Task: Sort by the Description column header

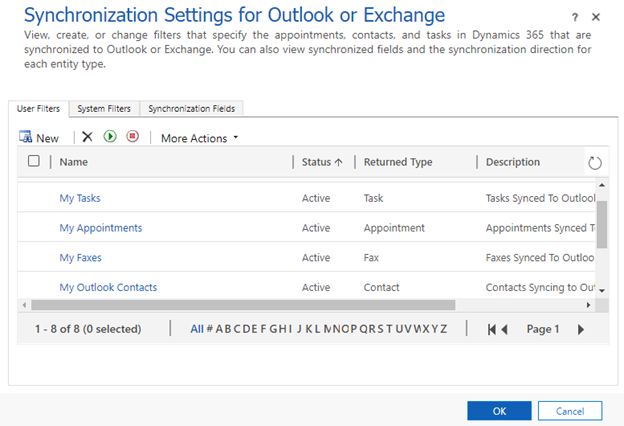Action: point(513,162)
